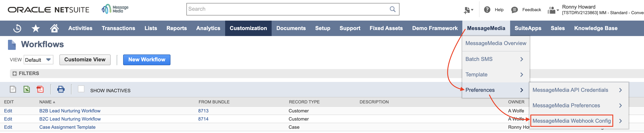Screen dimensions: 644x133
Task: Open the Knowledge Base menu
Action: [596, 28]
